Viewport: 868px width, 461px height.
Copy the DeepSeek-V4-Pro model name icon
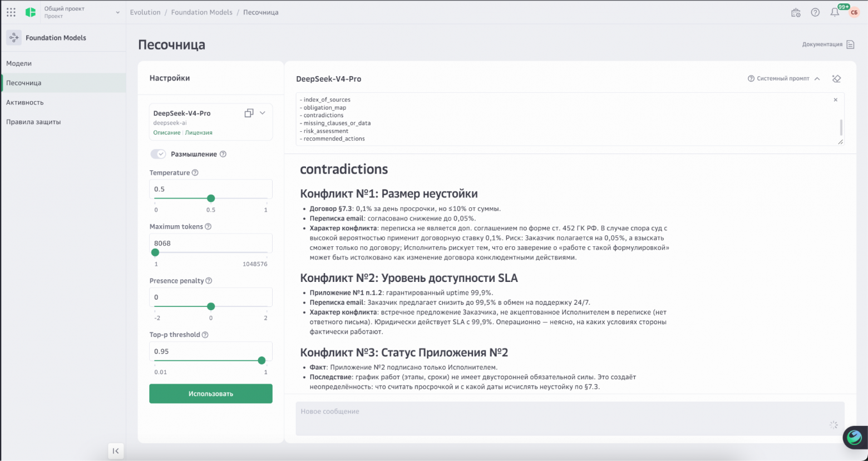(x=249, y=113)
